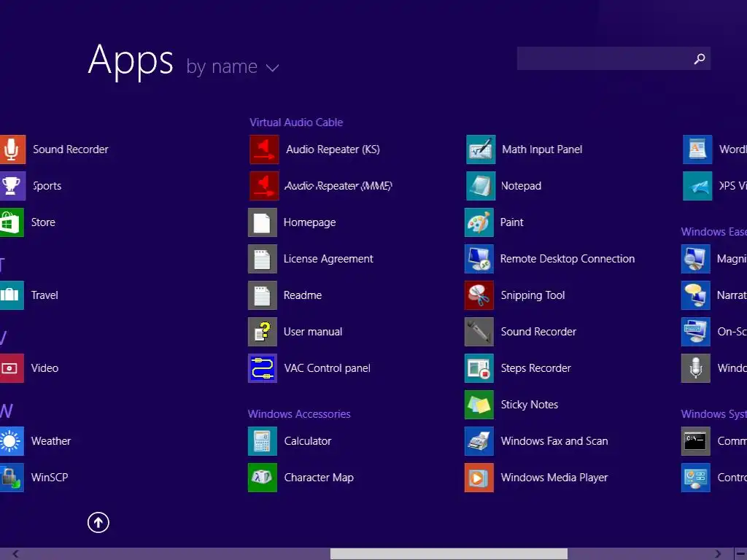
Task: Launch the Command Prompt icon
Action: [x=696, y=441]
